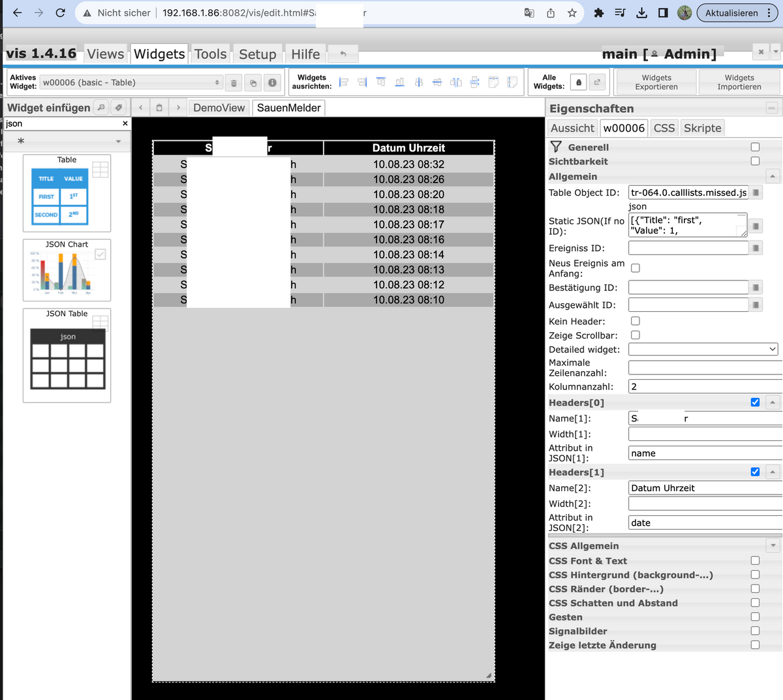Duplicate the active widget with copy icon
The width and height of the screenshot is (783, 700).
click(253, 83)
